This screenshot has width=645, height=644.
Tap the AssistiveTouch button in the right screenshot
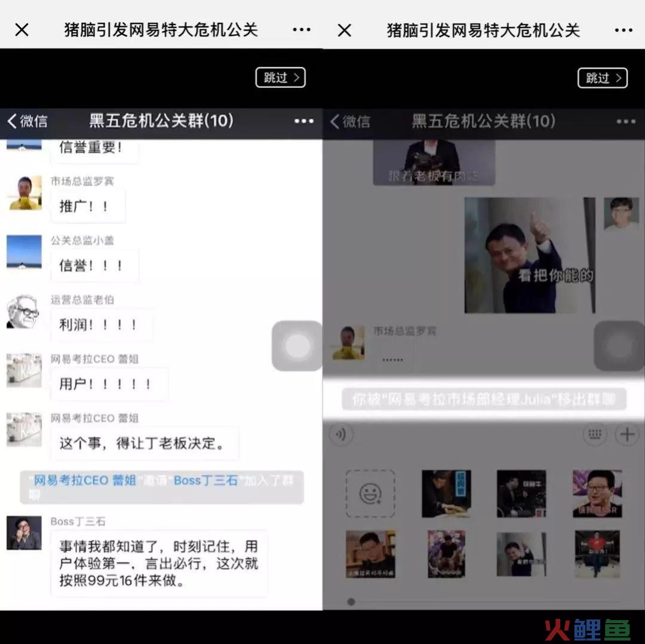(619, 346)
